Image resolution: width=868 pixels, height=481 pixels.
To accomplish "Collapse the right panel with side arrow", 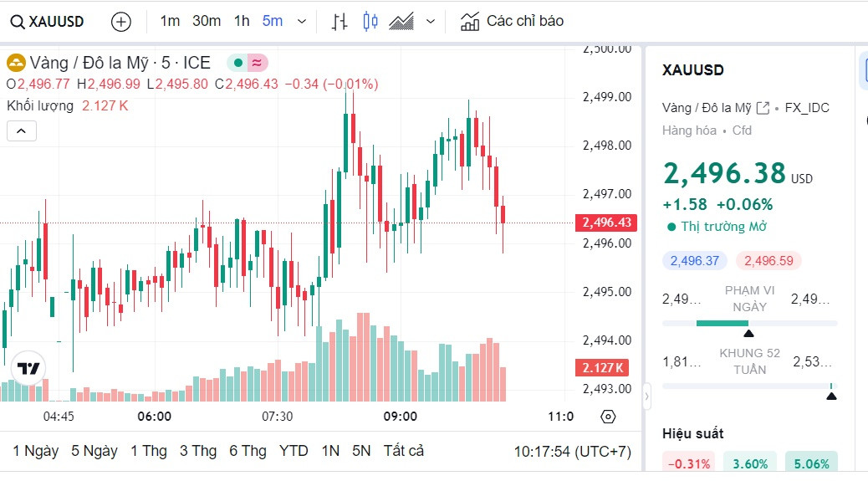I will point(646,397).
